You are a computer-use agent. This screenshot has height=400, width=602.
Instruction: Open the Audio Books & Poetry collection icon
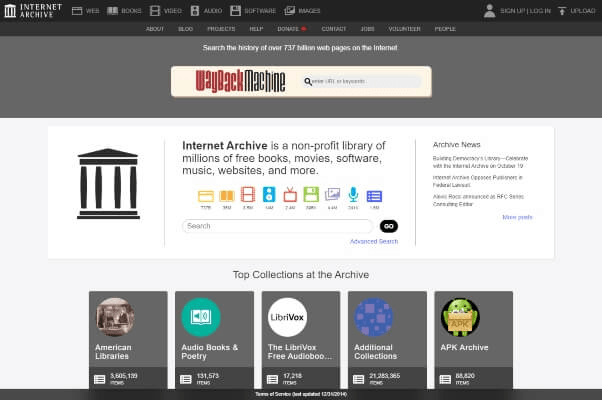(201, 317)
